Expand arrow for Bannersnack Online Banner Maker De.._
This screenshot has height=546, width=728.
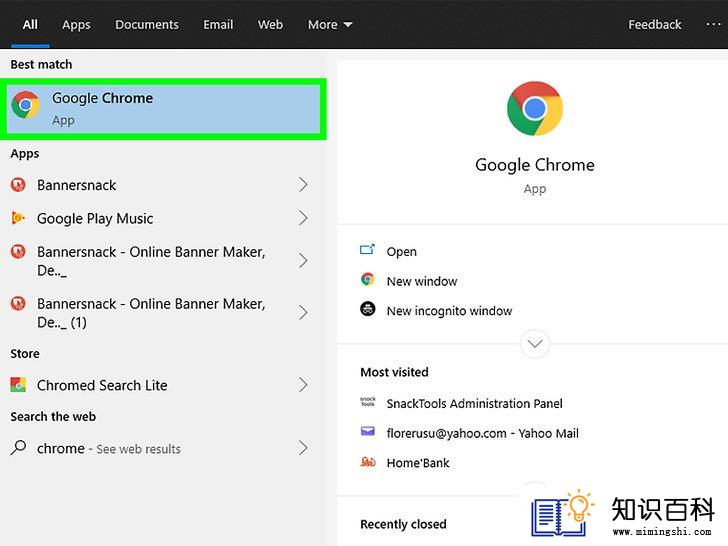tap(303, 260)
